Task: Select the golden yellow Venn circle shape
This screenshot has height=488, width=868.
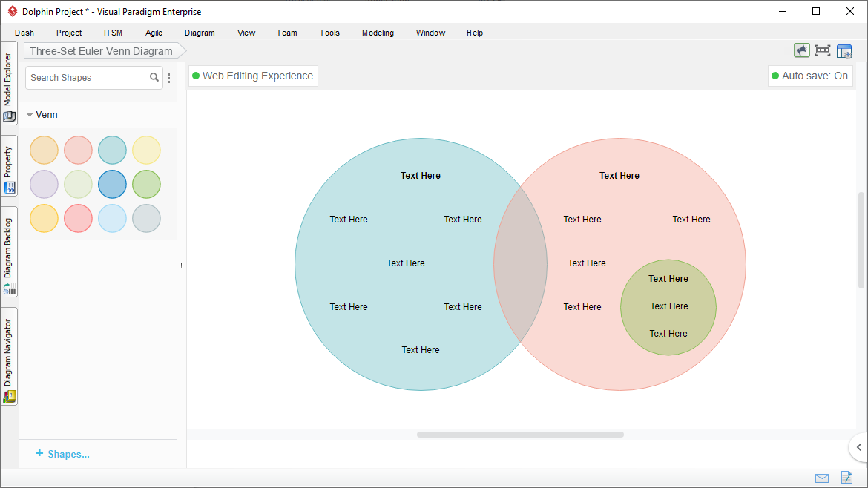Action: (44, 218)
